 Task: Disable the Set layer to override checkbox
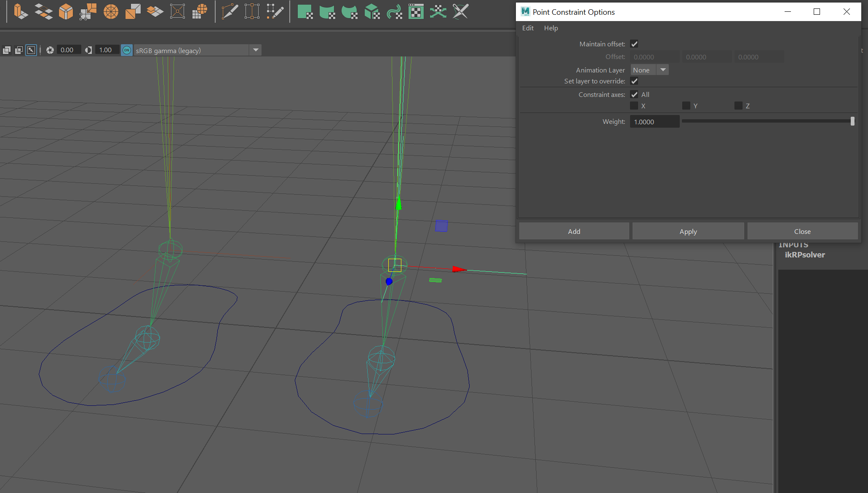[x=634, y=81]
